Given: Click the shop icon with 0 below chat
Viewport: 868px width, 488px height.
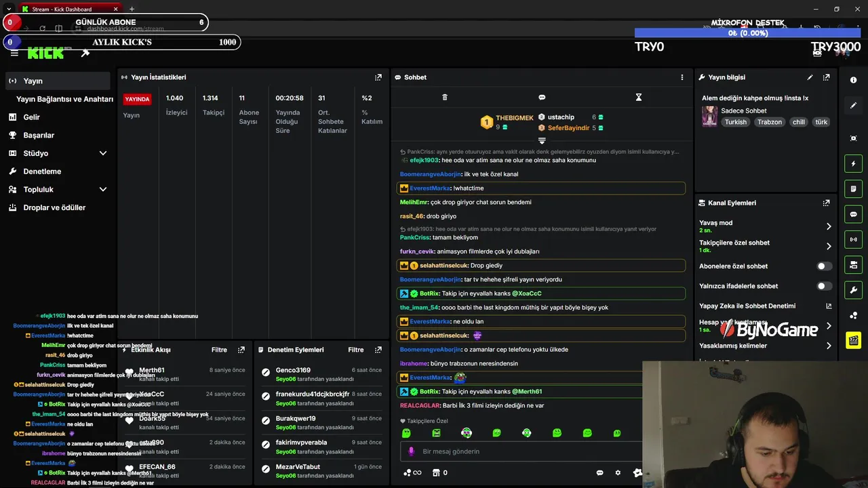Looking at the screenshot, I should coord(439,472).
